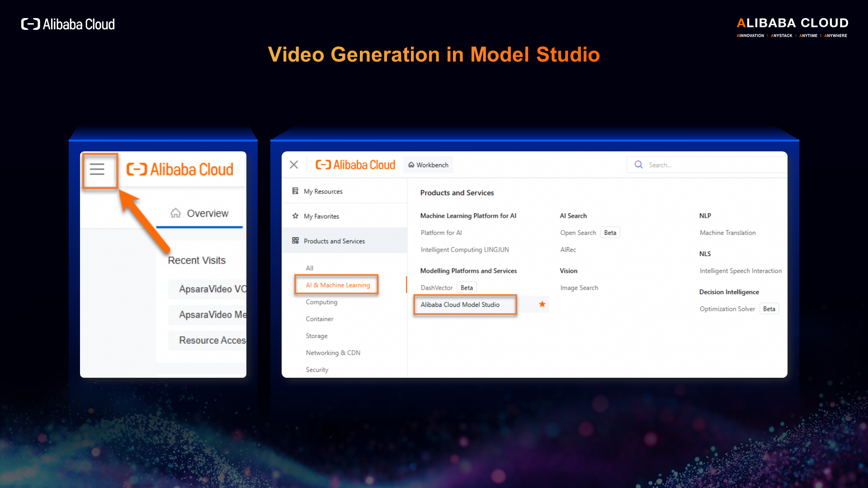Click the Recent Visits heading
The height and width of the screenshot is (488, 868).
(x=197, y=261)
